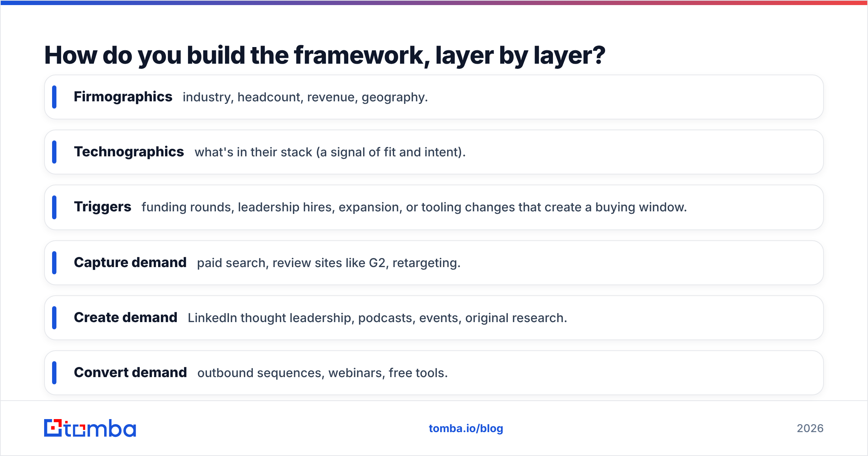Click "outbound sequences, webinars, free tools." text
The width and height of the screenshot is (868, 456).
point(323,373)
